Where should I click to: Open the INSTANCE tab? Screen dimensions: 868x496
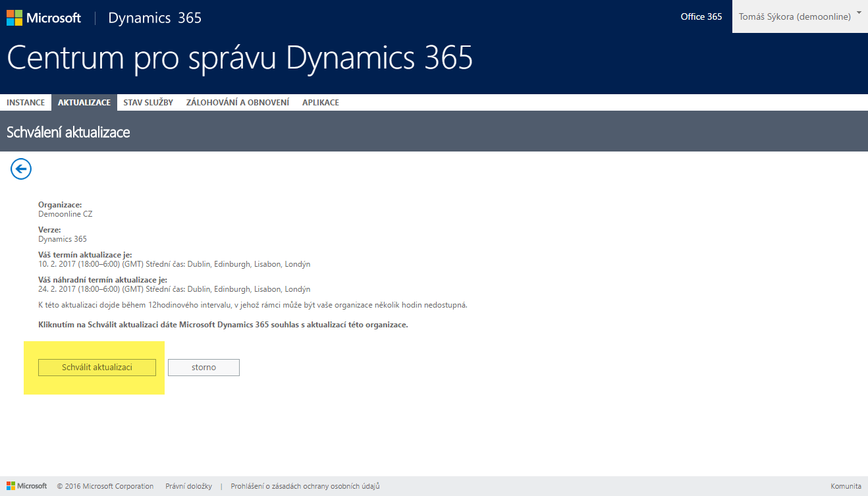(26, 103)
